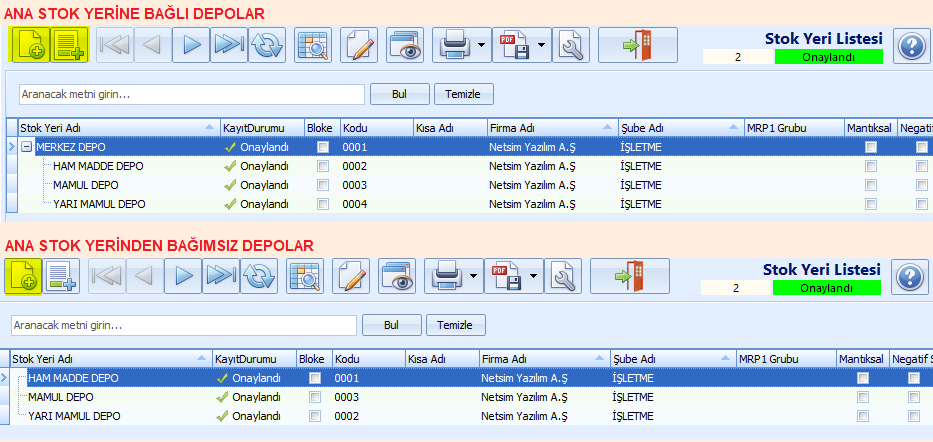Refresh list using upper toolbar refresh icon
933x442 pixels.
(267, 45)
